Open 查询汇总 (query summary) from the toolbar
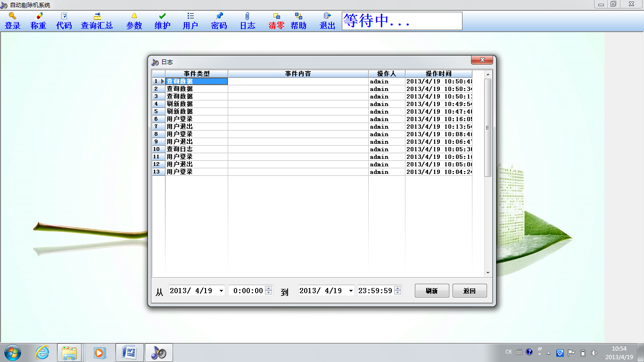 tap(97, 21)
